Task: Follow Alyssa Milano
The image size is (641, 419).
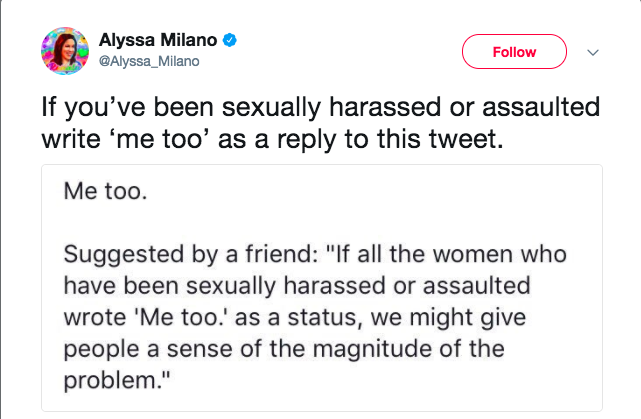Action: point(514,52)
